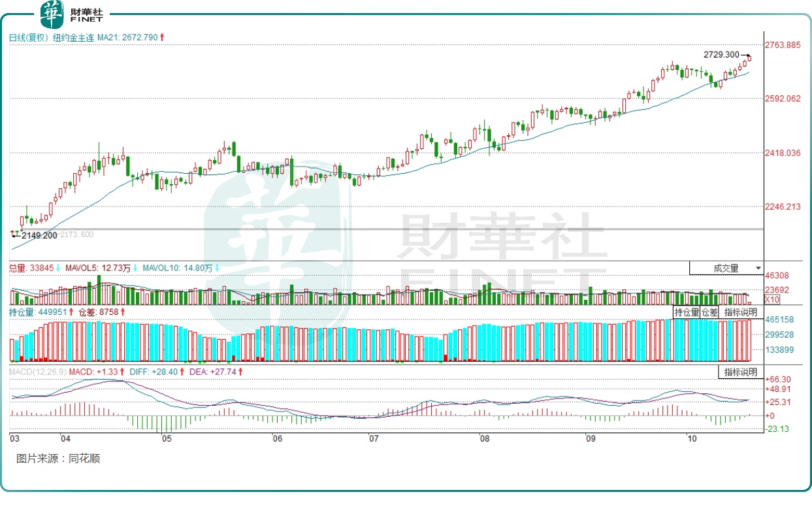Open 指标说明 in the MACD panel
The width and height of the screenshot is (812, 505).
740,372
